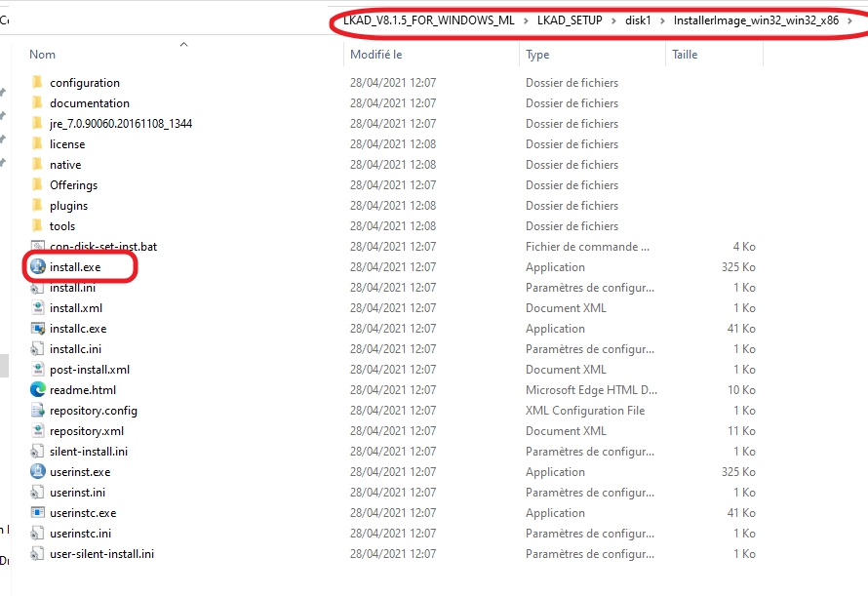
Task: Select the user-silent-install.ini file name
Action: (101, 554)
